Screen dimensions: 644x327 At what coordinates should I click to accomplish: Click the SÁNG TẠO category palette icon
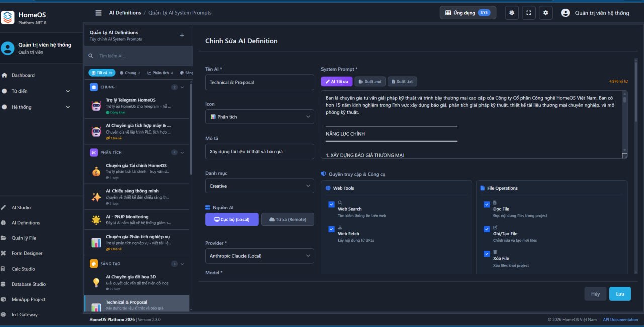pos(94,264)
